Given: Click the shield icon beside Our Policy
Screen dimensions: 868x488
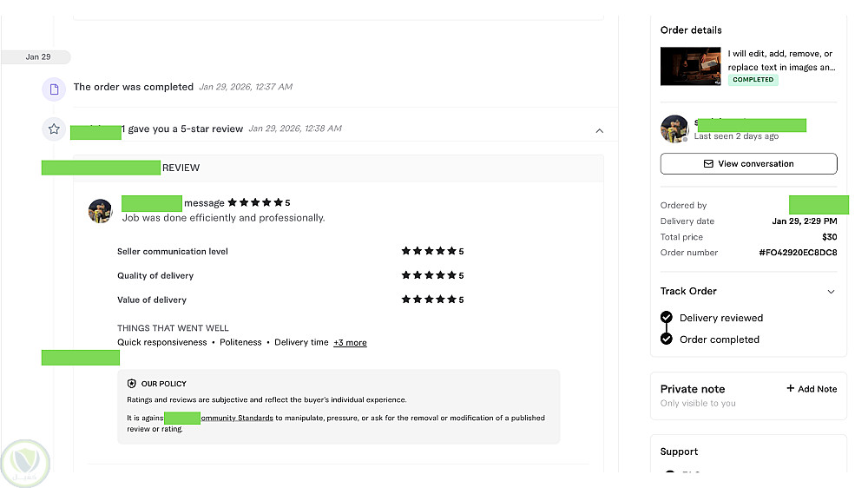Looking at the screenshot, I should tap(131, 384).
